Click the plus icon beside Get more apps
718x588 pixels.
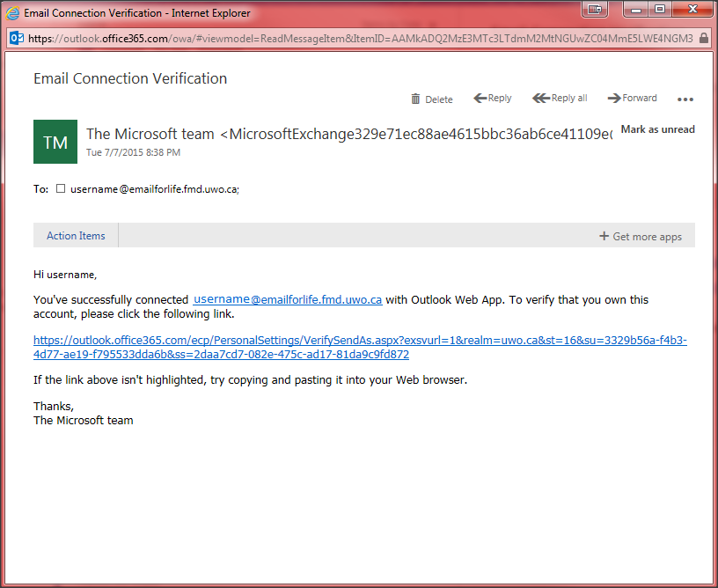[604, 236]
